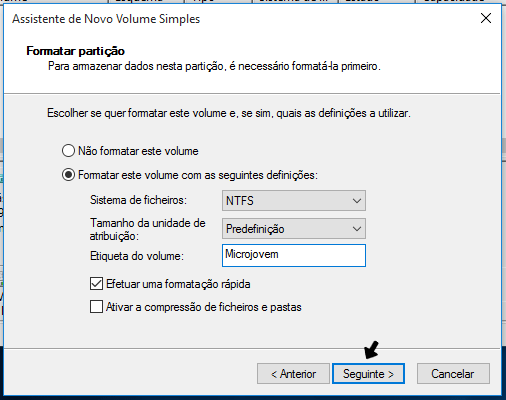The image size is (506, 400).
Task: Go back with the '< Anterior' button
Action: 293,374
